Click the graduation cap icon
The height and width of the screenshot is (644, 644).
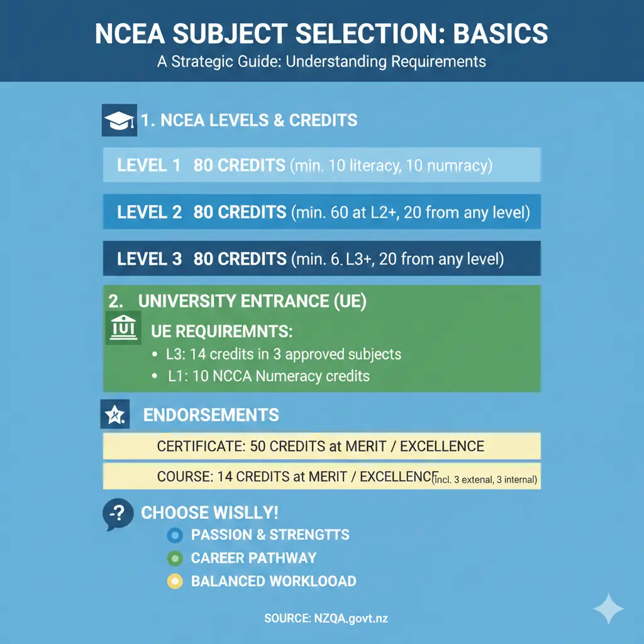tap(119, 121)
